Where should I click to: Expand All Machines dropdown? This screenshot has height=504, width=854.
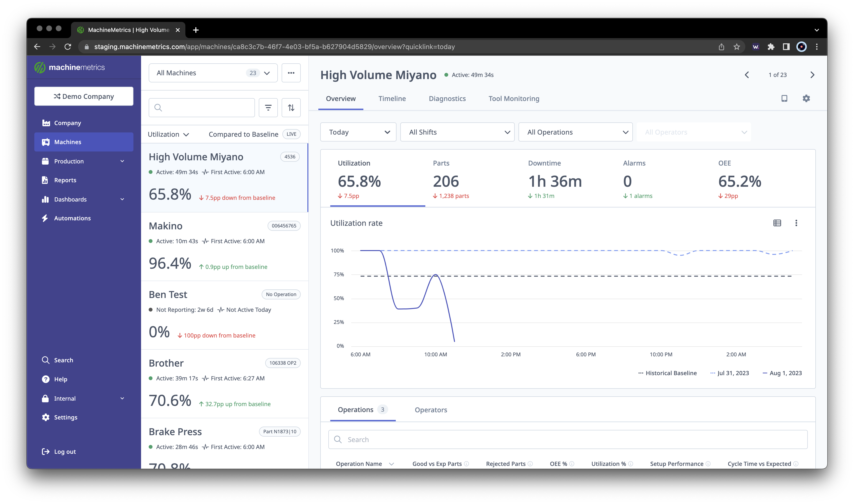click(213, 73)
